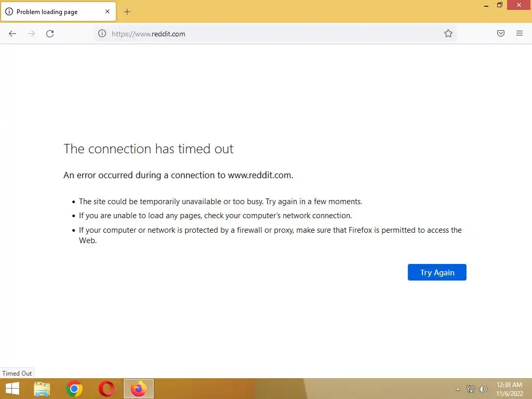The height and width of the screenshot is (399, 532).
Task: Click the Timed Out status text
Action: pyautogui.click(x=17, y=373)
